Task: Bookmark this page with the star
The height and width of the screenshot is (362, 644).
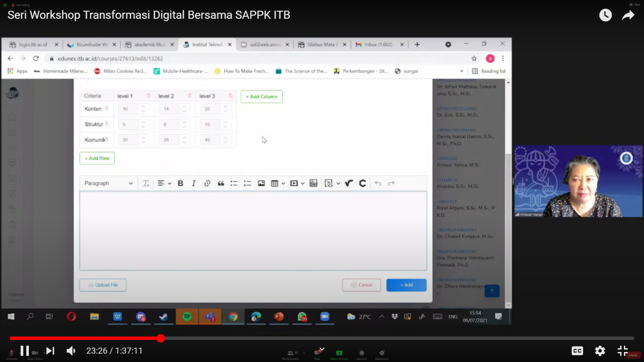Action: pyautogui.click(x=474, y=59)
